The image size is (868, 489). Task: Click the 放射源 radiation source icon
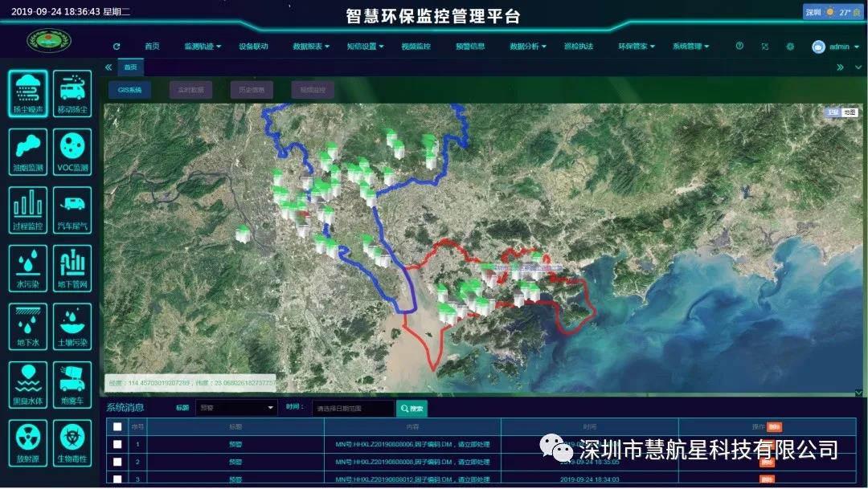coord(28,442)
